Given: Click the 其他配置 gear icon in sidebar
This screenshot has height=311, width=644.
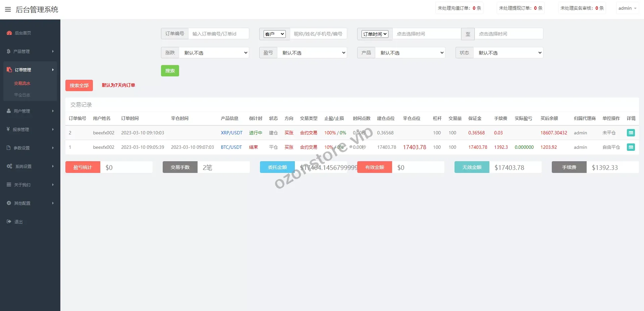Looking at the screenshot, I should click(x=9, y=203).
